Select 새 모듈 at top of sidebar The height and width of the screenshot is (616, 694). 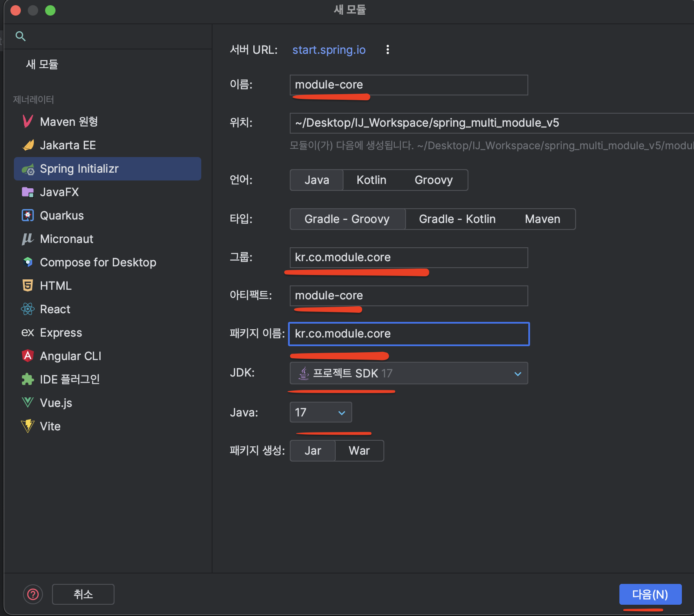pos(42,64)
